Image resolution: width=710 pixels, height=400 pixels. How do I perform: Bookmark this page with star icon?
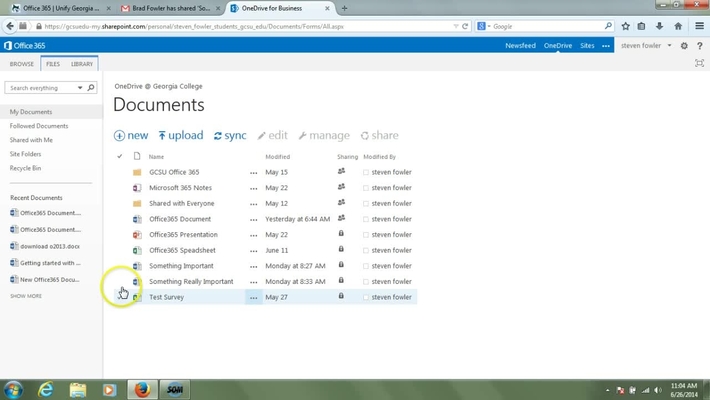(x=625, y=26)
